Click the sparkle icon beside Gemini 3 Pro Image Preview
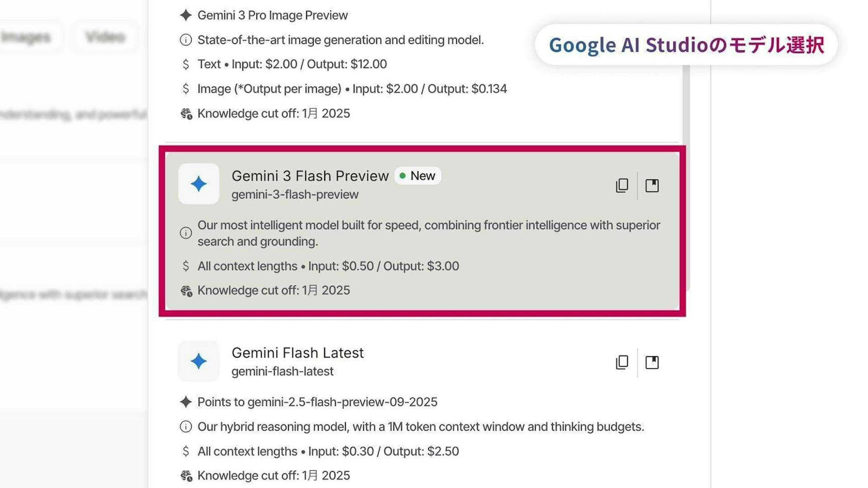Image resolution: width=868 pixels, height=488 pixels. (186, 15)
